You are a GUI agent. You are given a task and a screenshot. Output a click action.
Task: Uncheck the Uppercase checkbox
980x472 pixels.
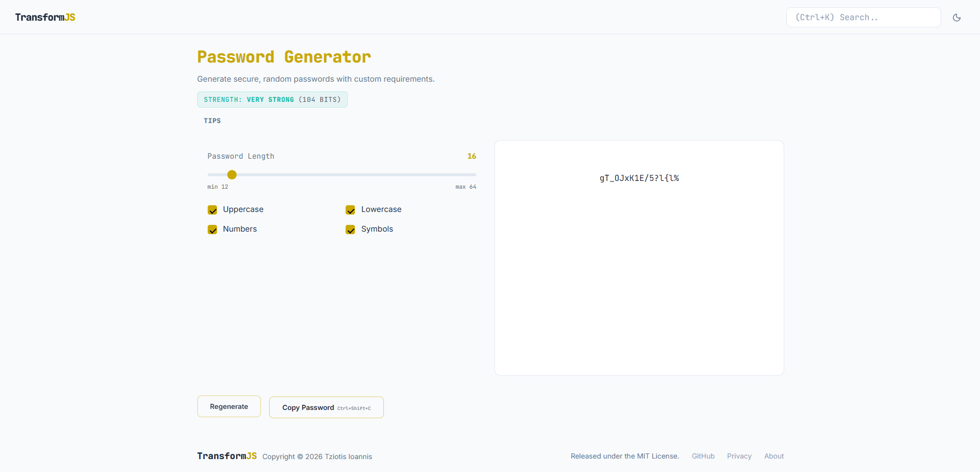pyautogui.click(x=212, y=210)
